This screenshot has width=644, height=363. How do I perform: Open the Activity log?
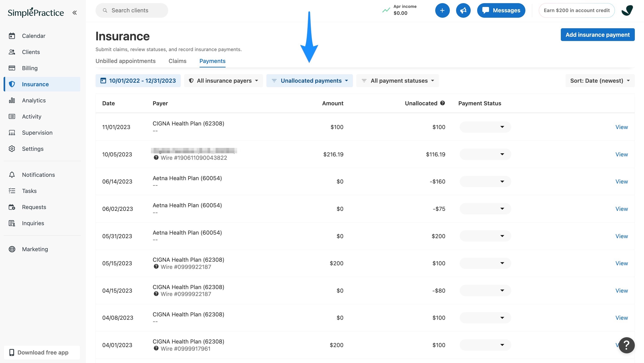[x=42, y=117]
